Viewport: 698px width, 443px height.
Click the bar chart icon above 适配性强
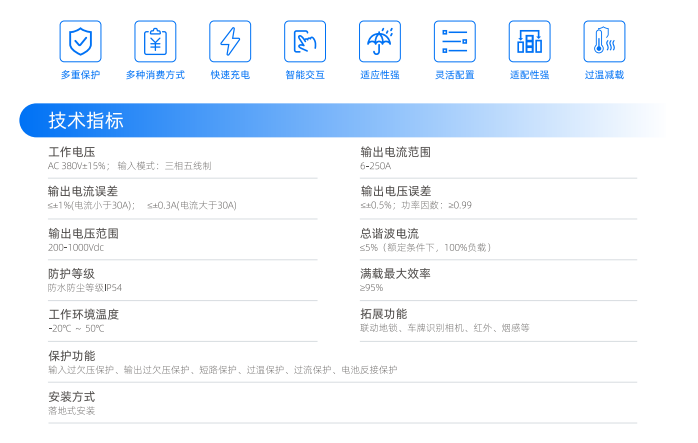tap(529, 41)
